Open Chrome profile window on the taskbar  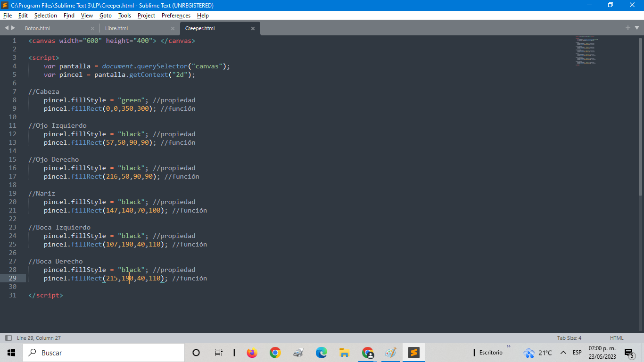coord(368,353)
